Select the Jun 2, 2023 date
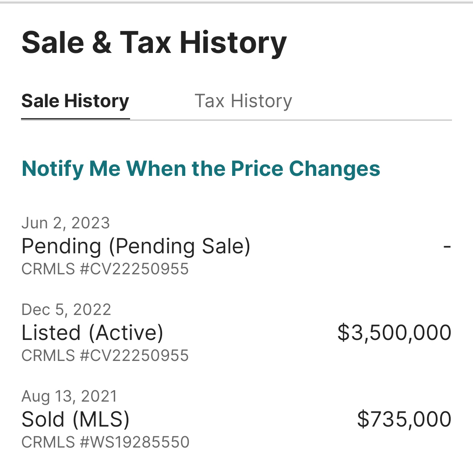 [x=66, y=223]
